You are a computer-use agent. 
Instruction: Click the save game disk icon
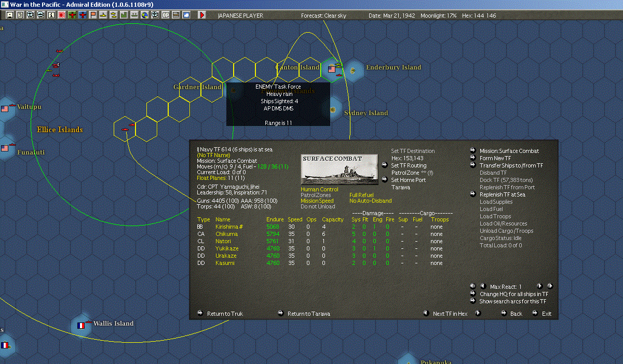(x=10, y=15)
